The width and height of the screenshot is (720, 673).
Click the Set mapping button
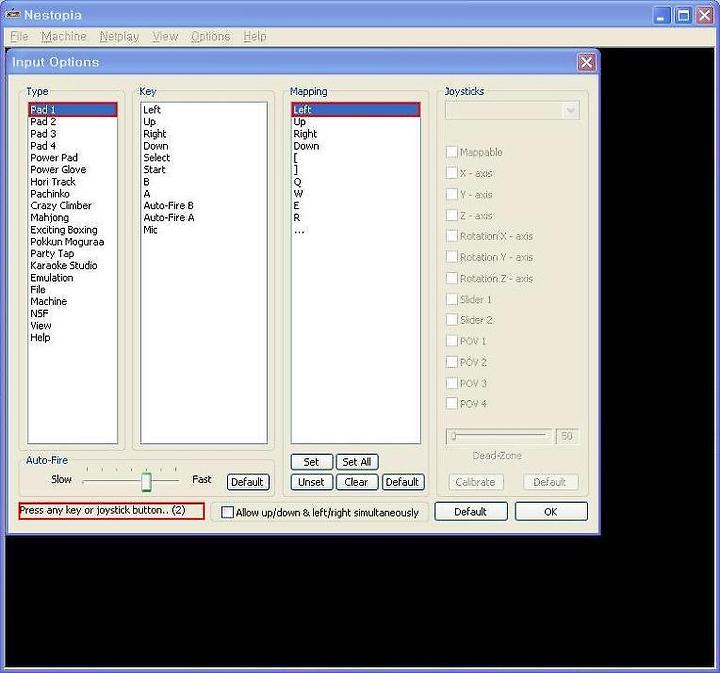pos(311,462)
